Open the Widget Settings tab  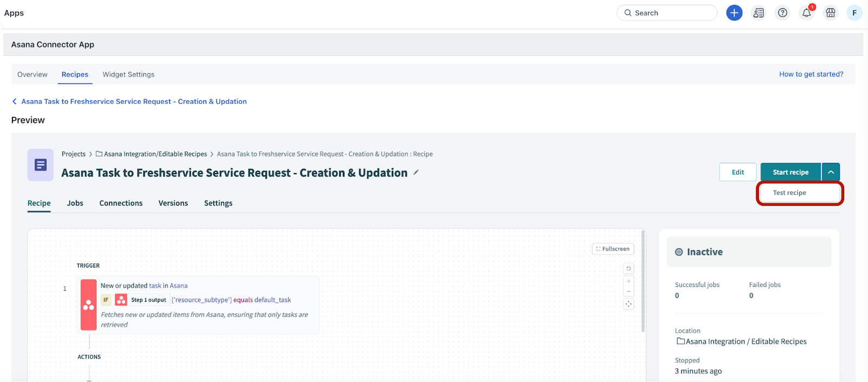point(129,74)
